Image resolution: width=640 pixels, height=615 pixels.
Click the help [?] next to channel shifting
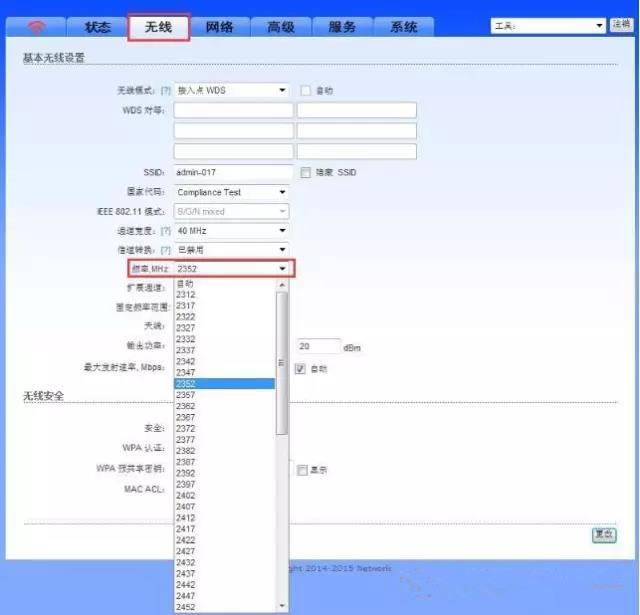165,250
